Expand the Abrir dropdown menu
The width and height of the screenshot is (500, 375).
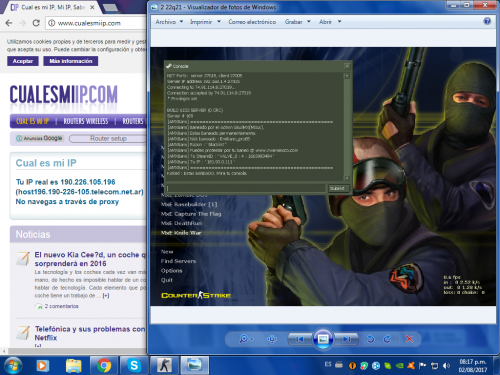point(330,22)
